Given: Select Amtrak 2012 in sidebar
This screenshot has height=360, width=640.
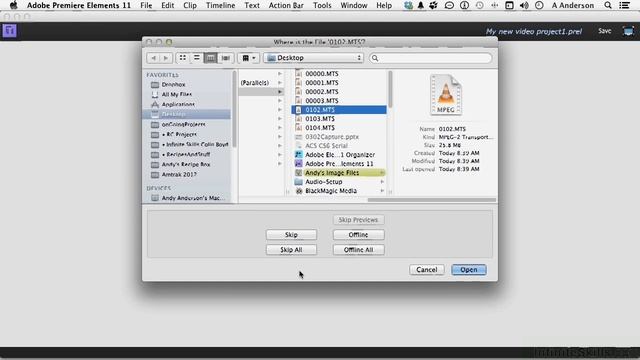Looking at the screenshot, I should [179, 175].
